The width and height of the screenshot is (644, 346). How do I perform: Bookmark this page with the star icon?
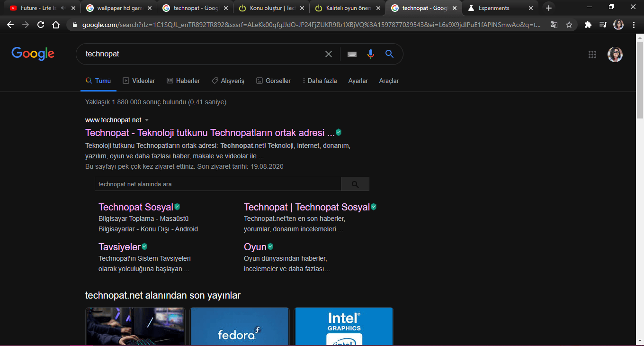pyautogui.click(x=569, y=25)
